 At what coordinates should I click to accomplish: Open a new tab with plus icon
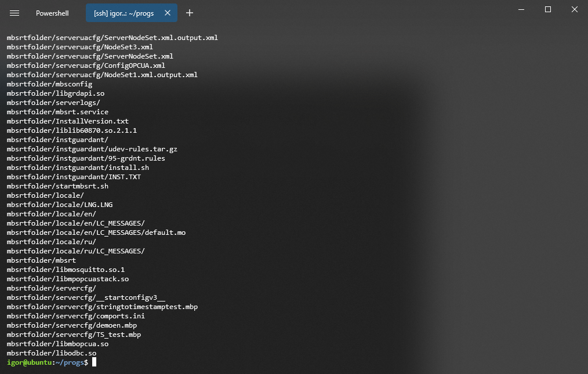tap(190, 13)
